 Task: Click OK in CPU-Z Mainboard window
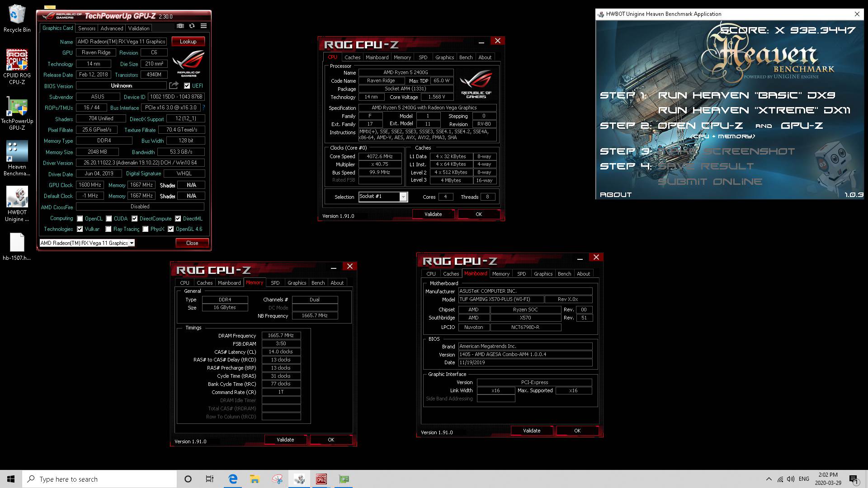(x=577, y=431)
